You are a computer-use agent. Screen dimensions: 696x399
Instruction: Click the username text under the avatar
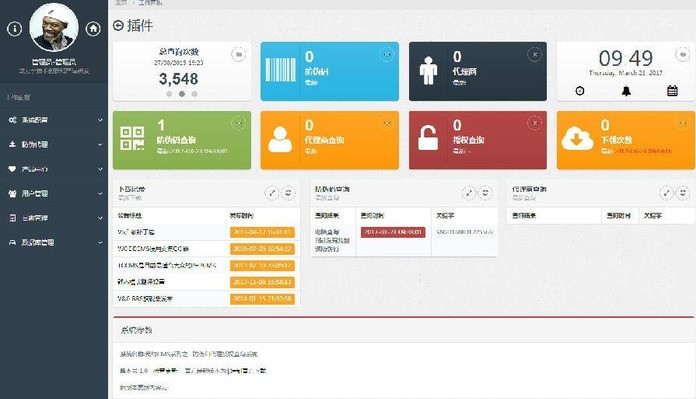[x=54, y=62]
